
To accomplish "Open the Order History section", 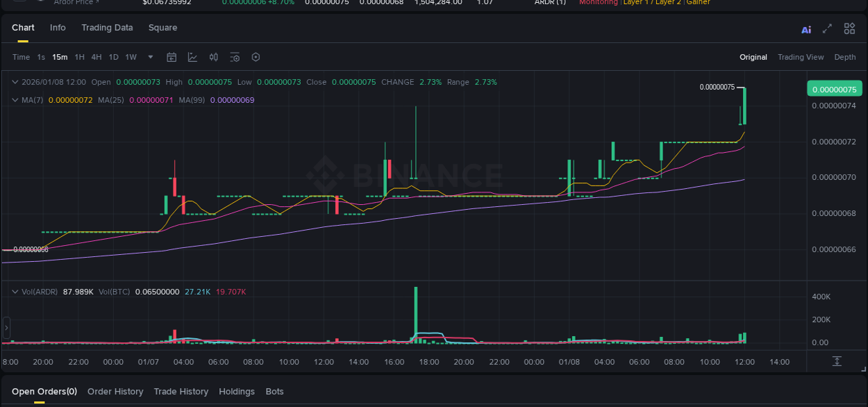I will click(115, 391).
